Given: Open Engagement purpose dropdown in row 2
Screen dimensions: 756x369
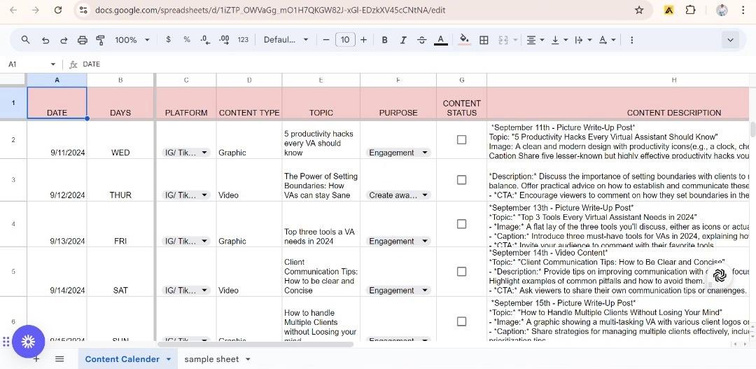Looking at the screenshot, I should pyautogui.click(x=398, y=152).
